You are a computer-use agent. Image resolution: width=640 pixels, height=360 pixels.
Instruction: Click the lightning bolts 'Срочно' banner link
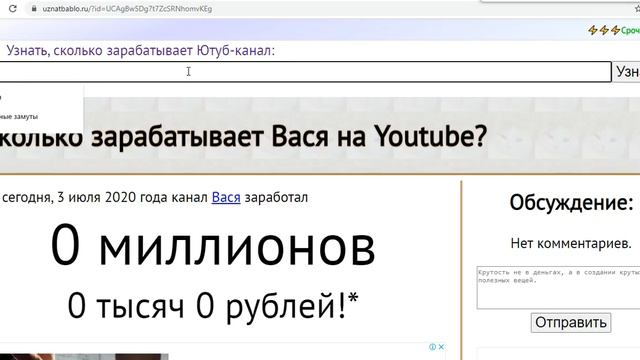point(614,30)
